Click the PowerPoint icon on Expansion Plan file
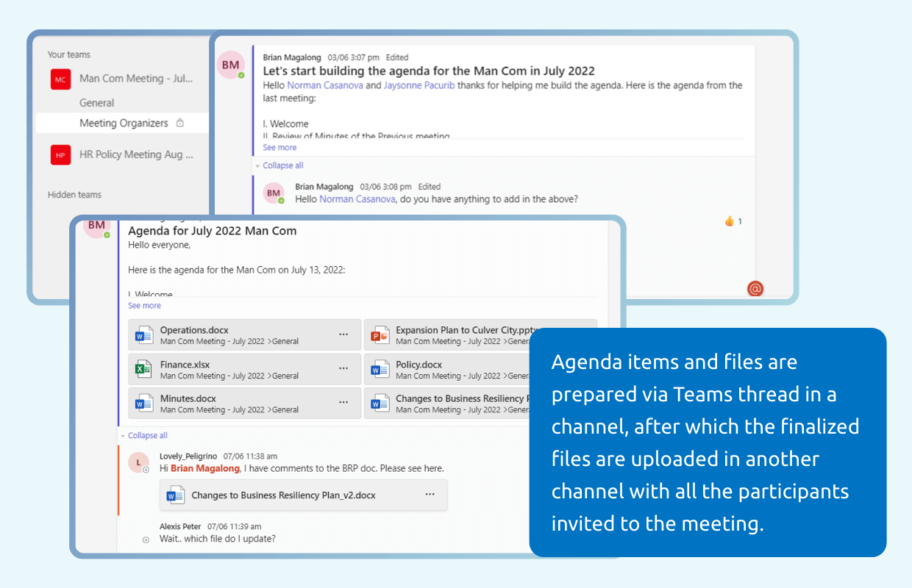912x588 pixels. coord(380,336)
